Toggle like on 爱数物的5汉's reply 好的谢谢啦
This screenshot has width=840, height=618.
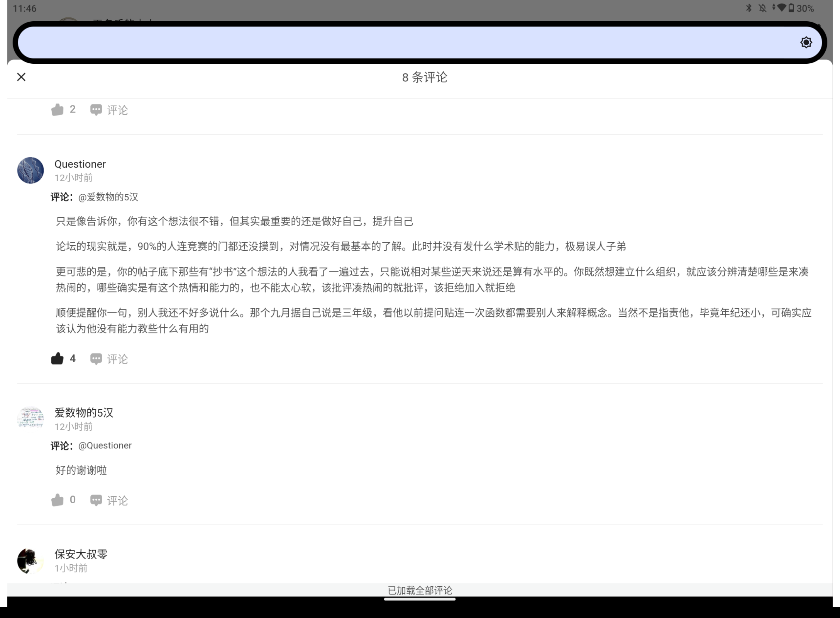coord(57,499)
